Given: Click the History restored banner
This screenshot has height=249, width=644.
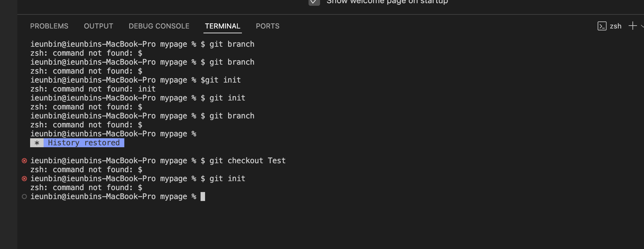Looking at the screenshot, I should pyautogui.click(x=77, y=143).
